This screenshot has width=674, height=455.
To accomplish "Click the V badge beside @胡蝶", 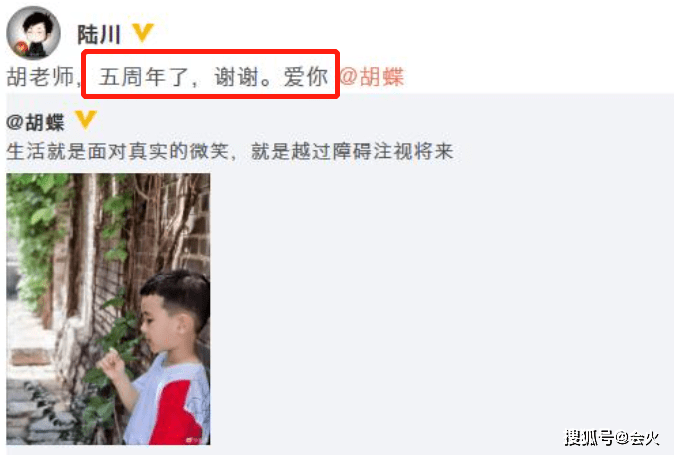I will [x=86, y=120].
